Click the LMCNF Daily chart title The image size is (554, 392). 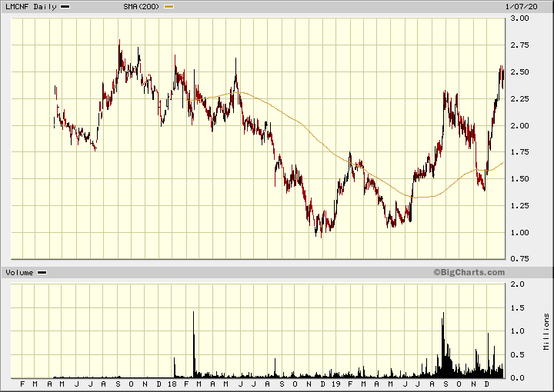click(x=31, y=7)
